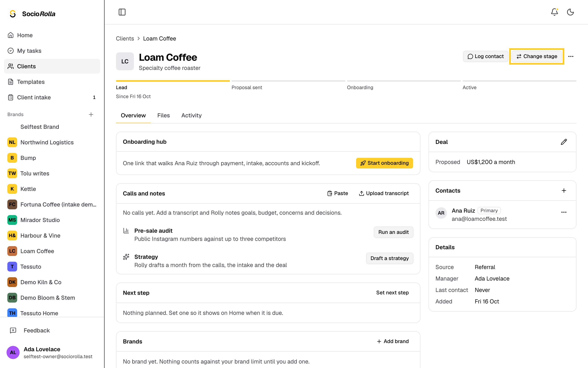The image size is (588, 368).
Task: Open Selftest Brand in sidebar
Action: 52,127
